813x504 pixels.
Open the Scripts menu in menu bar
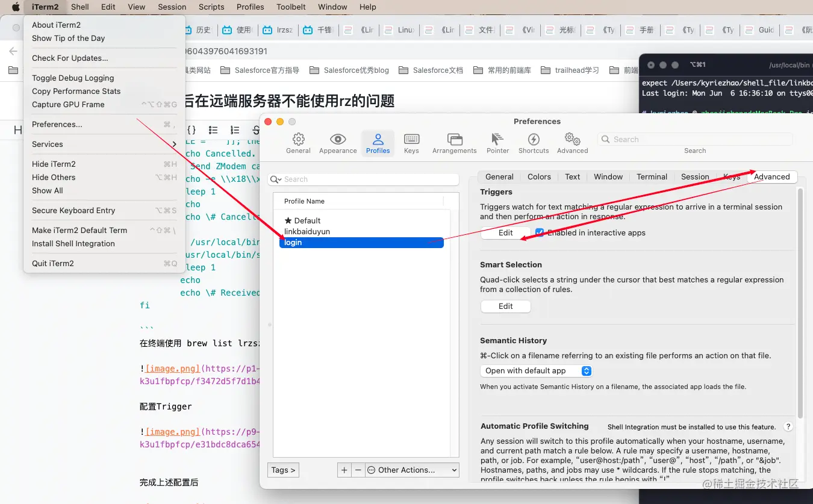pos(211,7)
